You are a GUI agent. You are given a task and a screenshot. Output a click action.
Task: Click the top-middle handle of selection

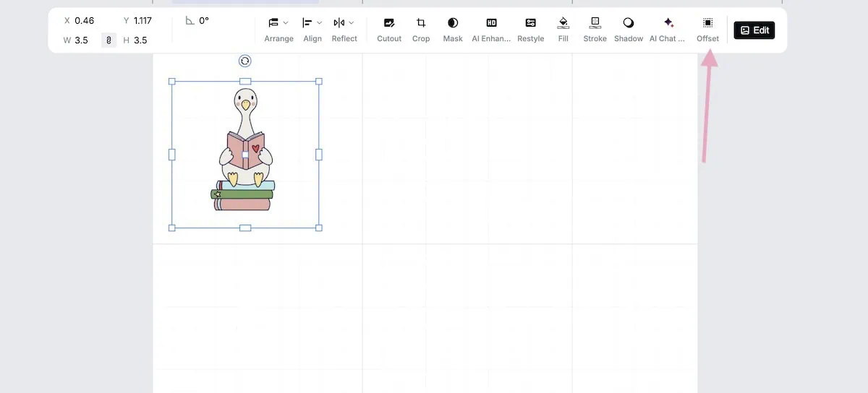pos(245,82)
